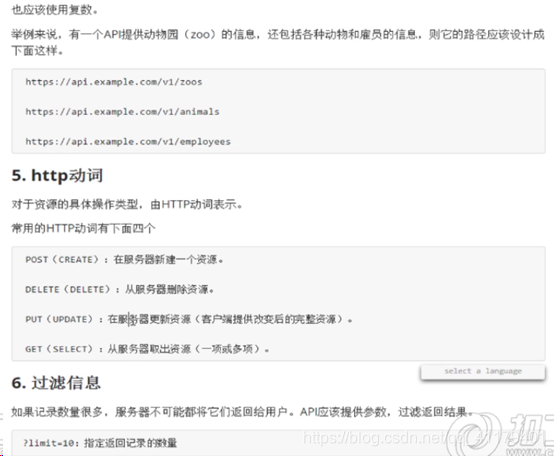The height and width of the screenshot is (456, 554).
Task: Click the heading '6. 过滤信息'
Action: click(x=56, y=383)
